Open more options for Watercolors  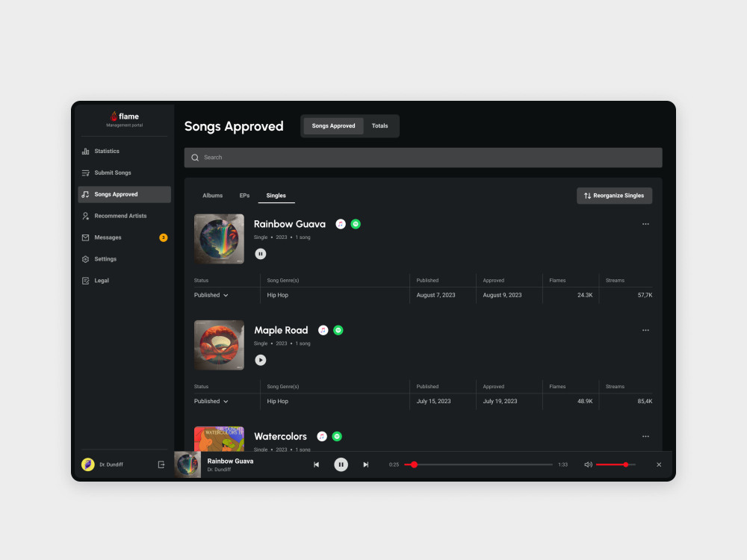click(645, 436)
